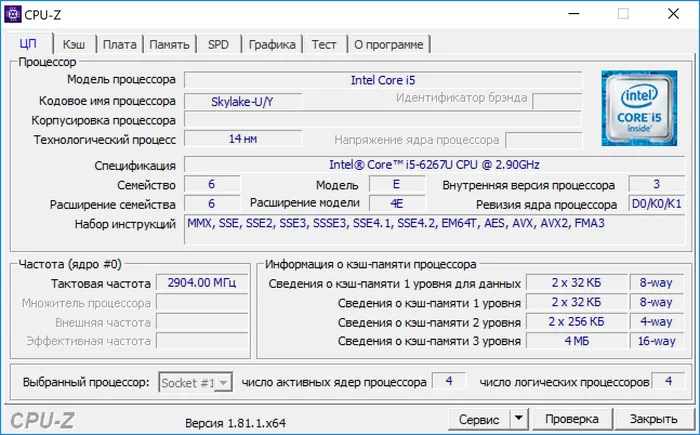700x435 pixels.
Task: Click the empty Корпусировка процессора field
Action: tap(383, 120)
